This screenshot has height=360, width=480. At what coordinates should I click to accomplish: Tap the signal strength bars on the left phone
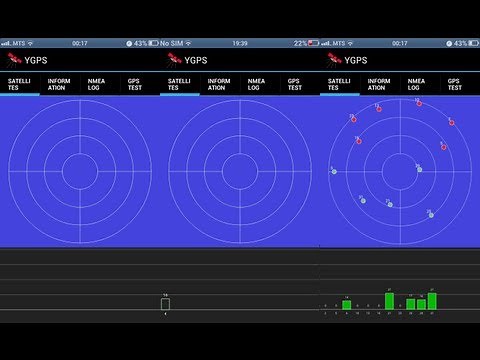tap(5, 43)
